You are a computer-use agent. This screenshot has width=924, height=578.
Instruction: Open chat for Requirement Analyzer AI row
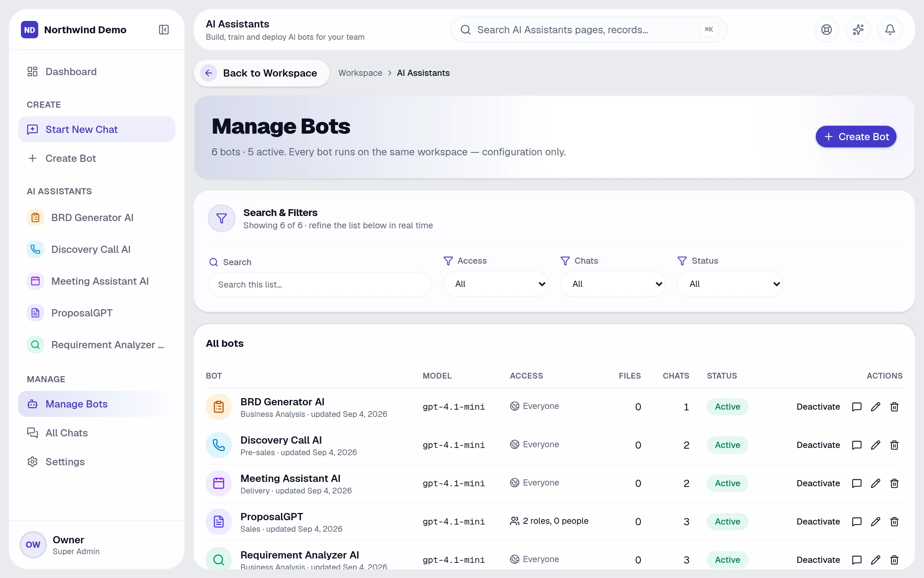click(x=857, y=560)
